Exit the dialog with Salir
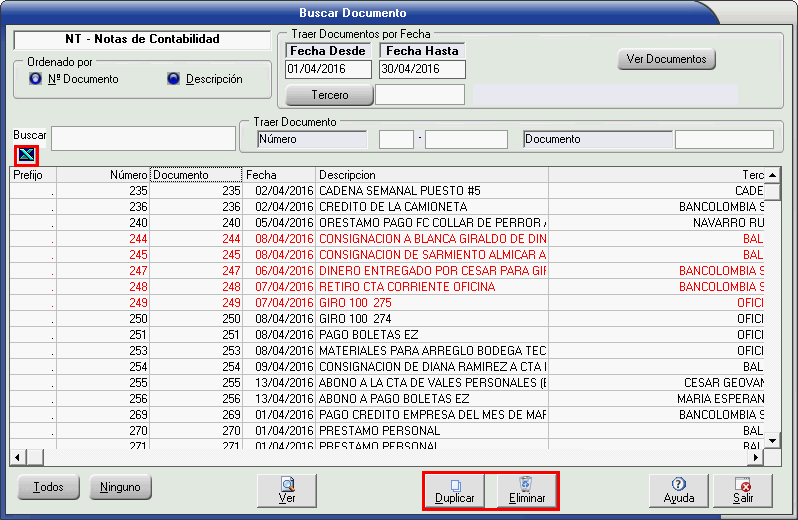Image resolution: width=798 pixels, height=520 pixels. point(743,490)
